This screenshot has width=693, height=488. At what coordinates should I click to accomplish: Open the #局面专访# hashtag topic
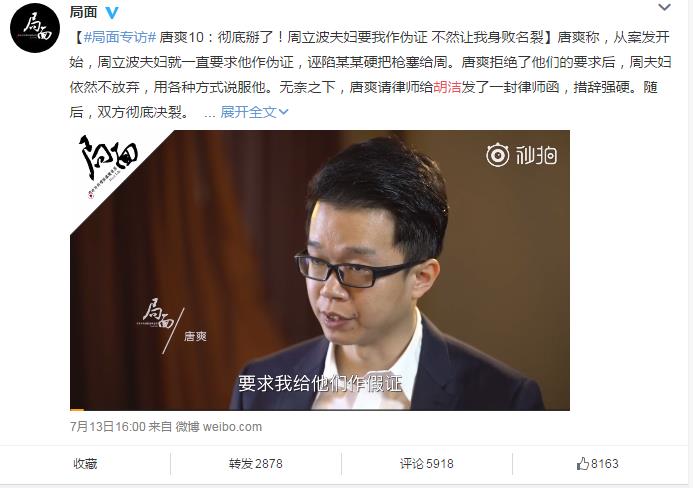click(x=120, y=37)
